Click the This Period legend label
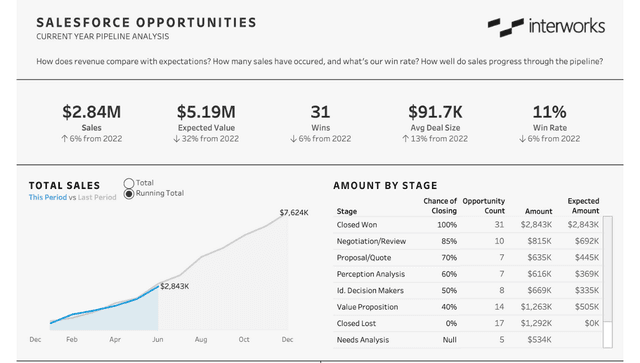 (48, 197)
